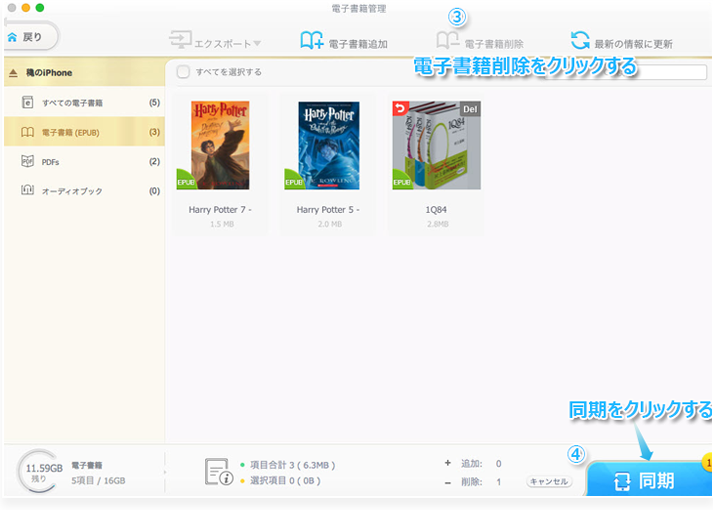Click the 2.8MB size under 1Q84

[x=437, y=224]
